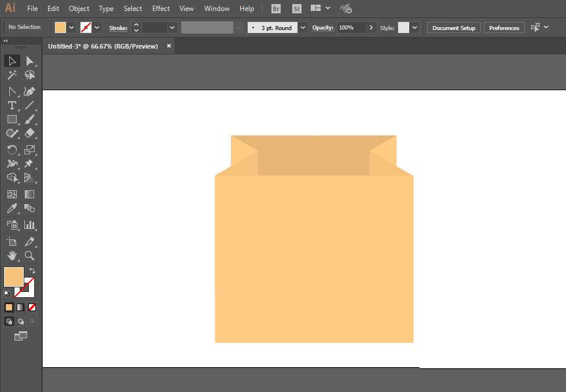Click the Document Setup button
Viewport: 566px width, 392px height.
[454, 28]
